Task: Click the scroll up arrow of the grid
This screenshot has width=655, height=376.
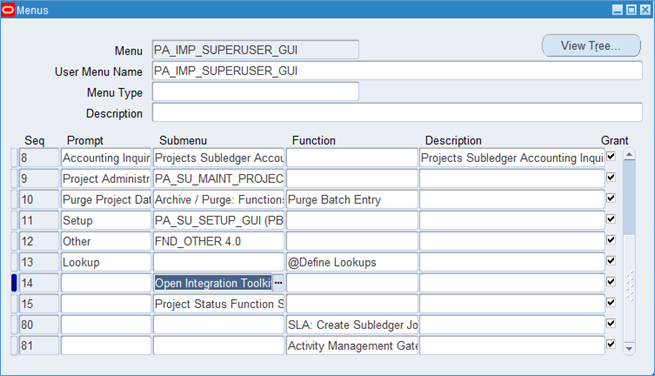Action: click(629, 155)
